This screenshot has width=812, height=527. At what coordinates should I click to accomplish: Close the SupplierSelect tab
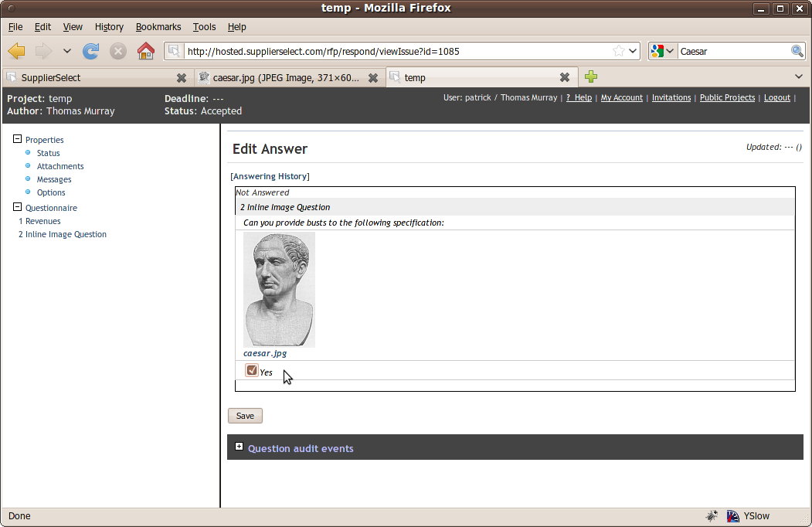182,78
